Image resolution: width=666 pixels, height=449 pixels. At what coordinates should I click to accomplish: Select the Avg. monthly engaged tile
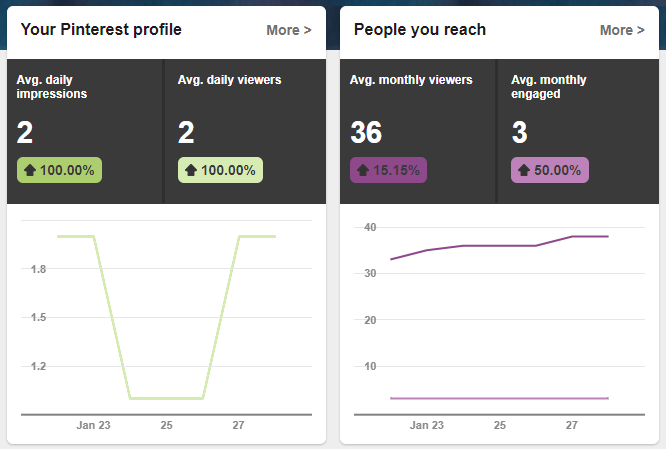[x=578, y=130]
